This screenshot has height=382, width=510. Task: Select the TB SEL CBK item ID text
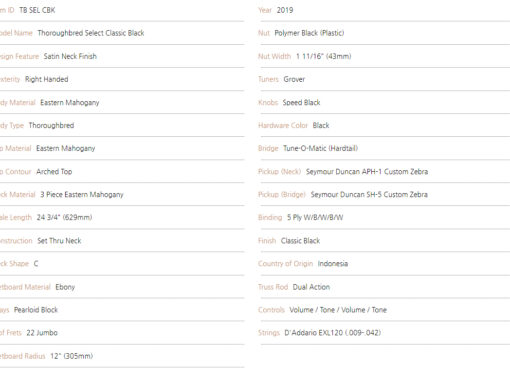(x=37, y=10)
